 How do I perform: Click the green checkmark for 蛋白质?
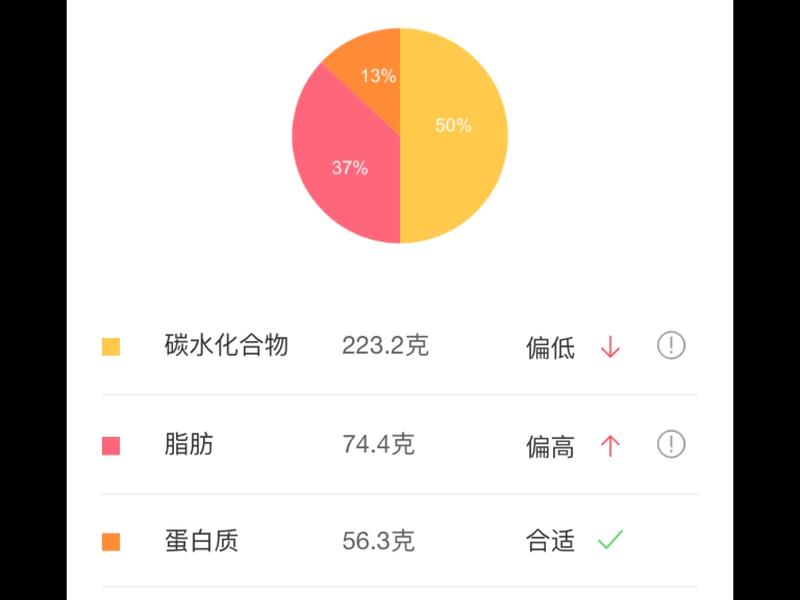tap(612, 539)
